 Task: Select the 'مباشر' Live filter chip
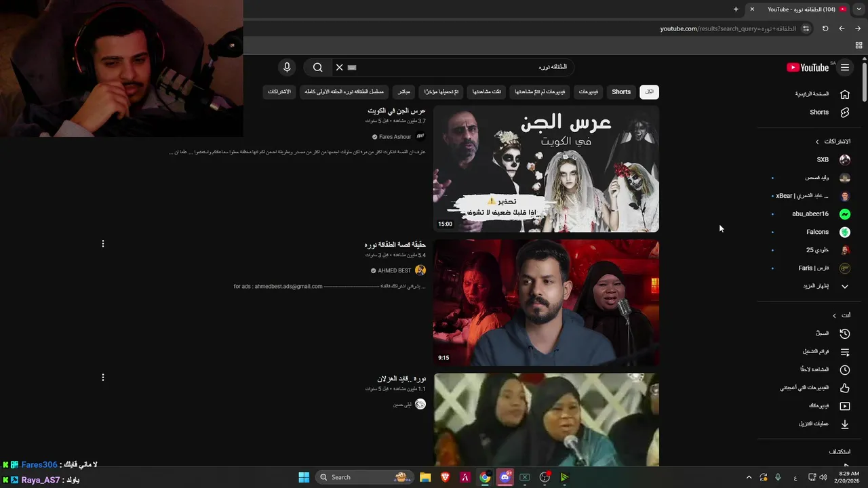point(403,92)
